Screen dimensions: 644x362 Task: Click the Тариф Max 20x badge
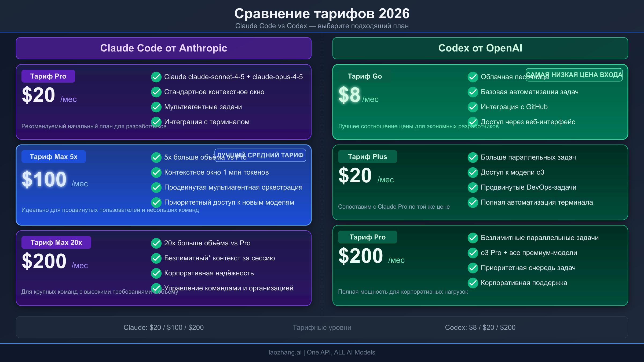point(56,242)
